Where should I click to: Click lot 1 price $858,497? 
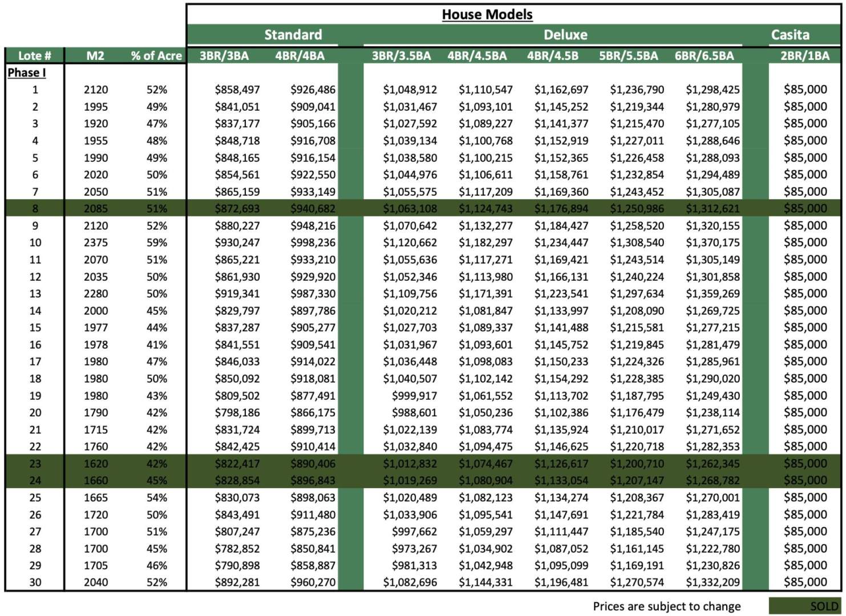(x=237, y=90)
